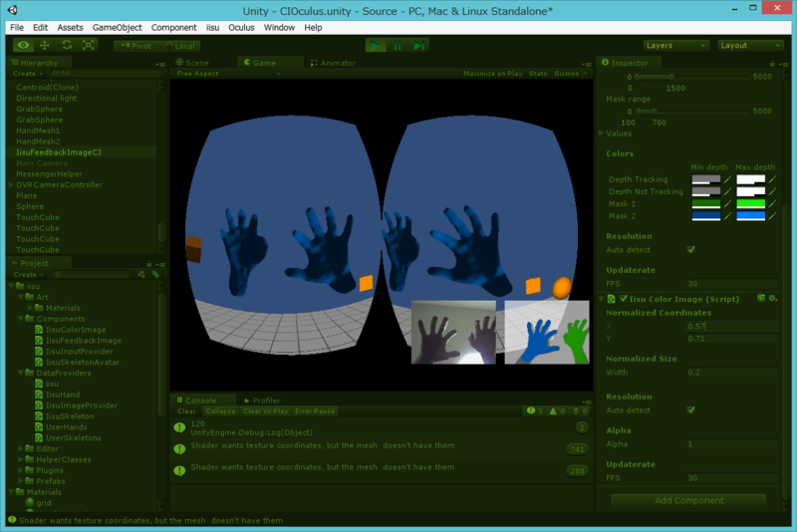This screenshot has height=532, width=797.
Task: Open Hierarchy Create dropdown
Action: (x=28, y=74)
